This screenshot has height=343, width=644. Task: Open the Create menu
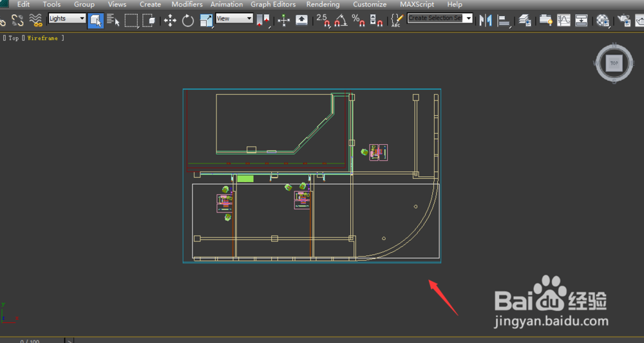point(150,5)
